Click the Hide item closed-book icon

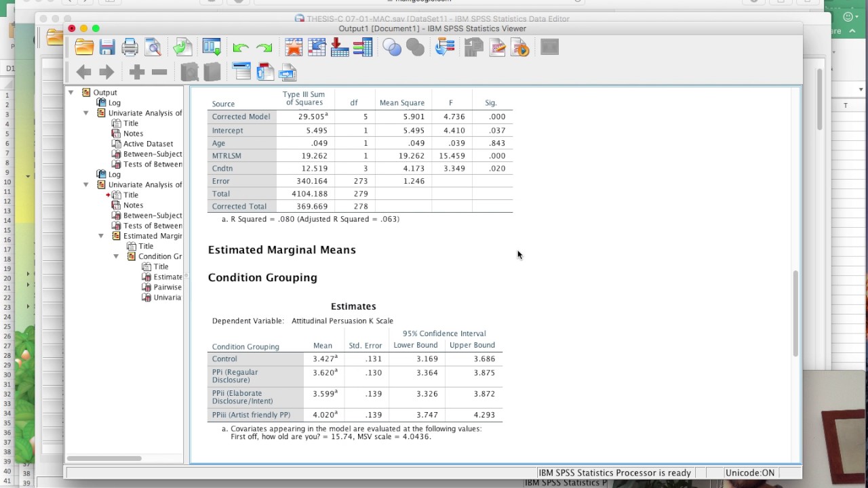(212, 72)
